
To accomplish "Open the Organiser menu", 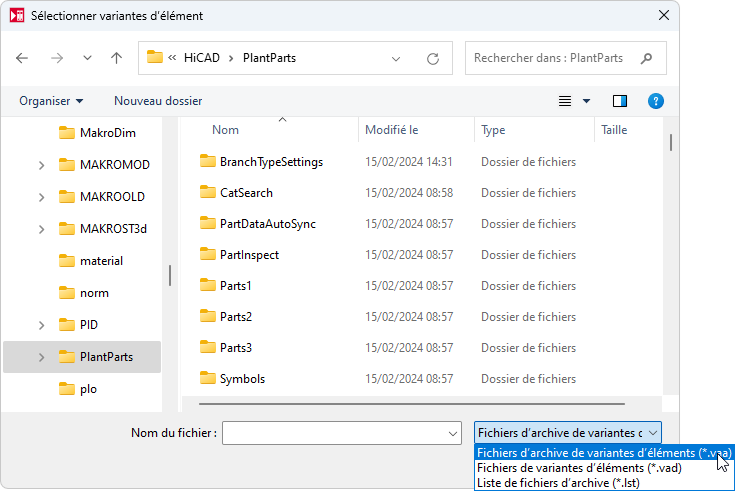I will click(x=51, y=101).
